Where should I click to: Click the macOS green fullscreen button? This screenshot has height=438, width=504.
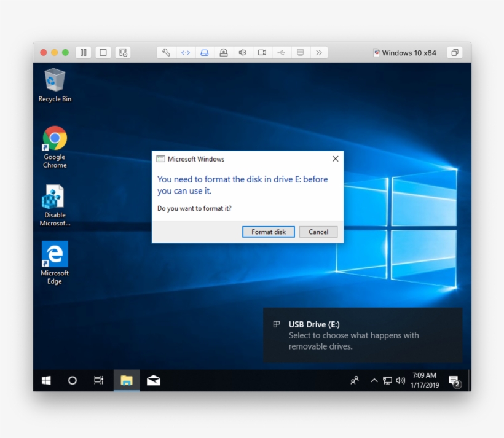[65, 52]
